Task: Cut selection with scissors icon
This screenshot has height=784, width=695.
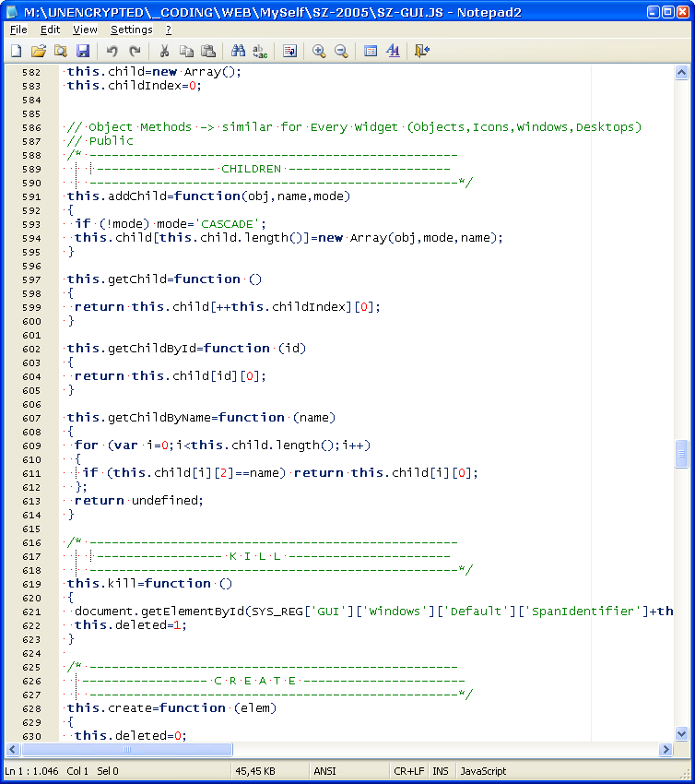Action: pyautogui.click(x=164, y=51)
